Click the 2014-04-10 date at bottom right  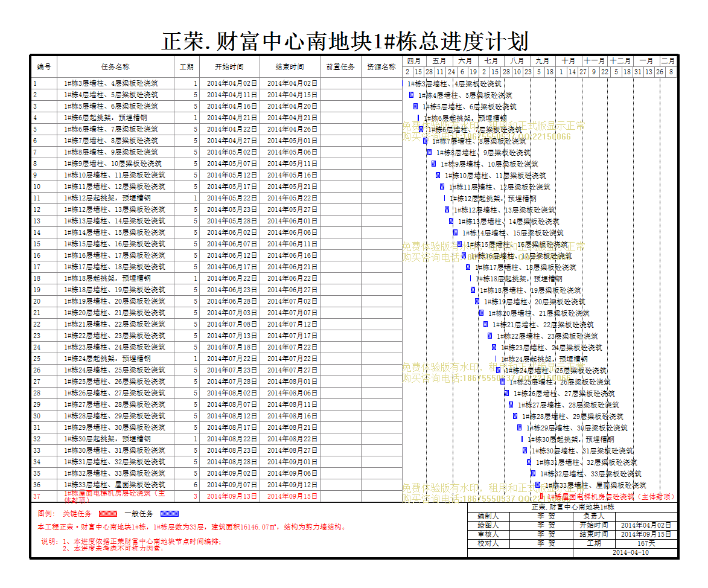tap(630, 552)
